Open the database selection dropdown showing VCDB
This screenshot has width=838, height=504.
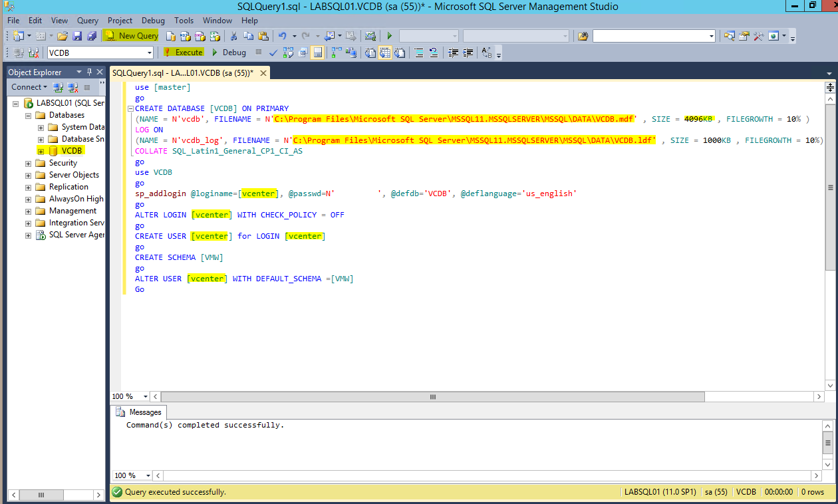point(149,52)
